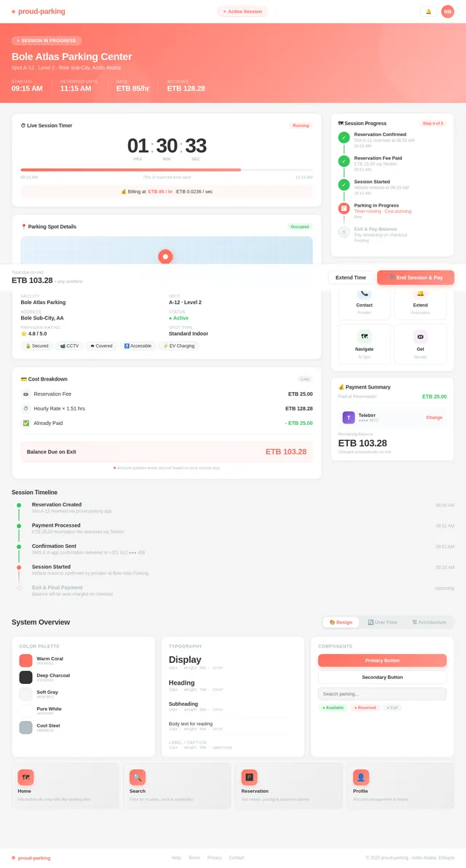The width and height of the screenshot is (466, 868).
Task: Click the Navigate To Spot map icon
Action: coord(364,337)
